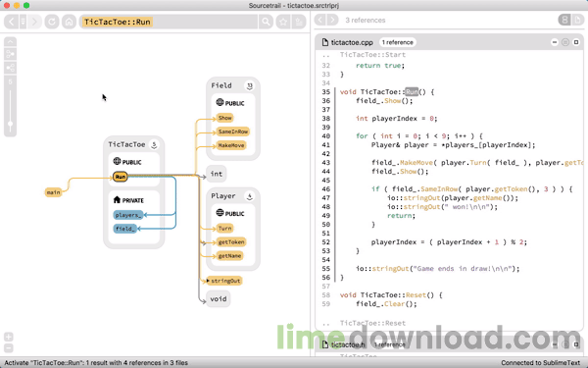
Task: Click the TicTacToe class title in graph
Action: pos(126,144)
